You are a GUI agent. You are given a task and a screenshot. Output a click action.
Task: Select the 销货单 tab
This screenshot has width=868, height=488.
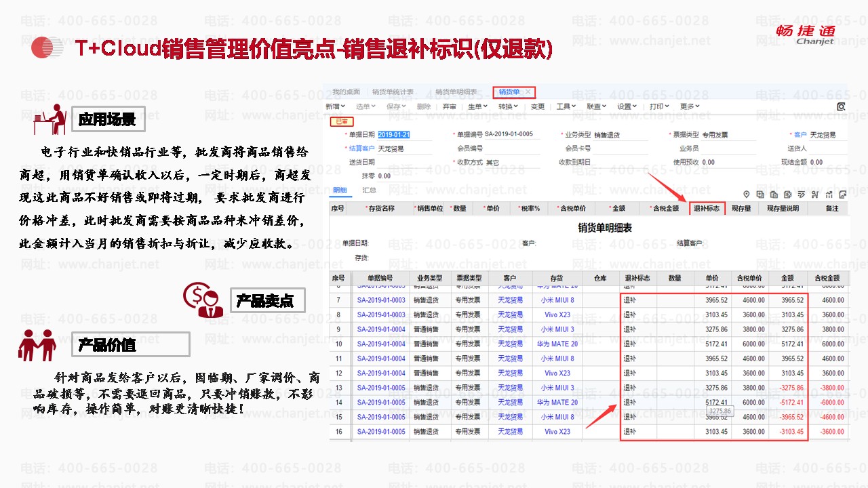pyautogui.click(x=509, y=91)
